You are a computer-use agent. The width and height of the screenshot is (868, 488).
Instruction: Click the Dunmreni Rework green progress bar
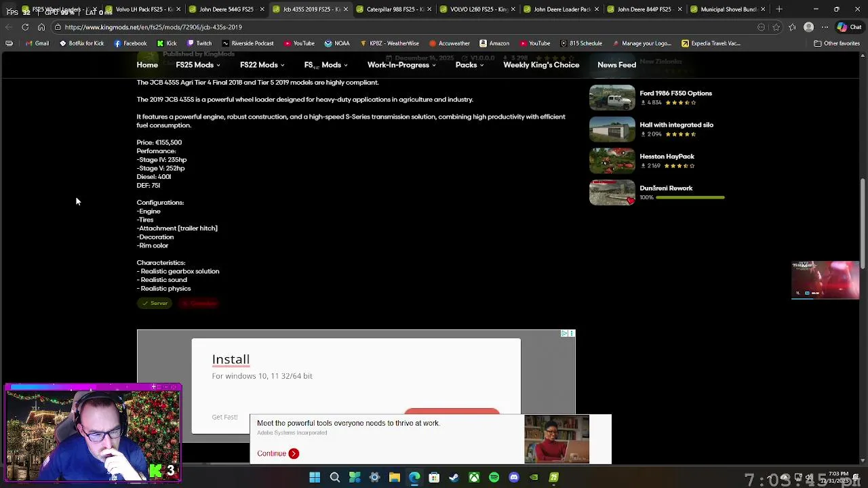pos(690,197)
